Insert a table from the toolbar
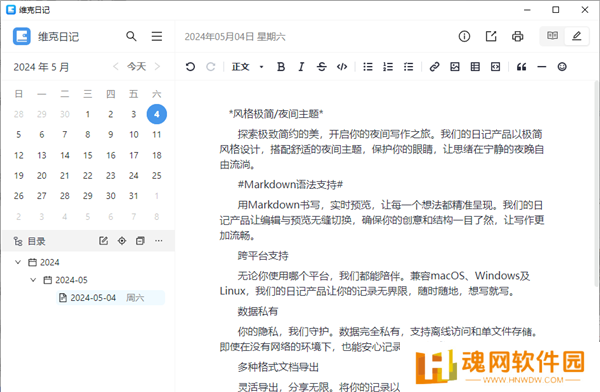 [x=475, y=67]
